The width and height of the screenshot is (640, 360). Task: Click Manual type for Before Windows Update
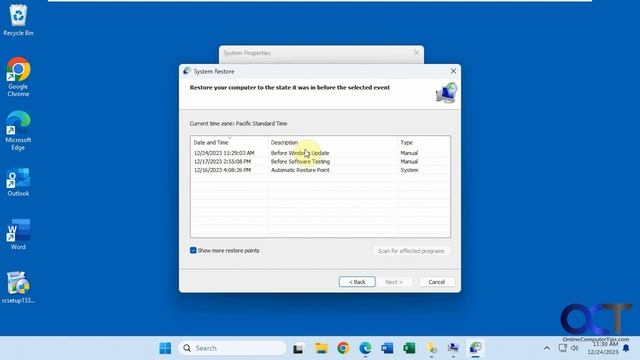coord(409,153)
